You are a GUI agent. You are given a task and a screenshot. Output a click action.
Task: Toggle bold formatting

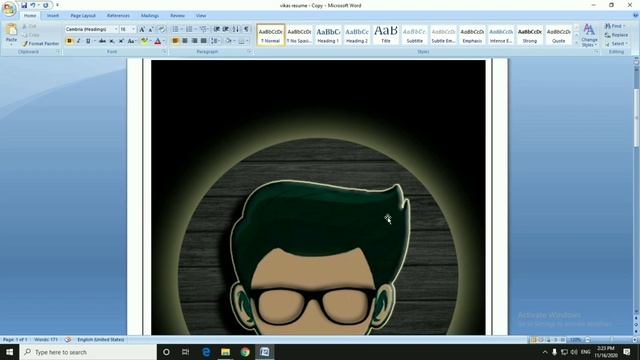click(69, 41)
